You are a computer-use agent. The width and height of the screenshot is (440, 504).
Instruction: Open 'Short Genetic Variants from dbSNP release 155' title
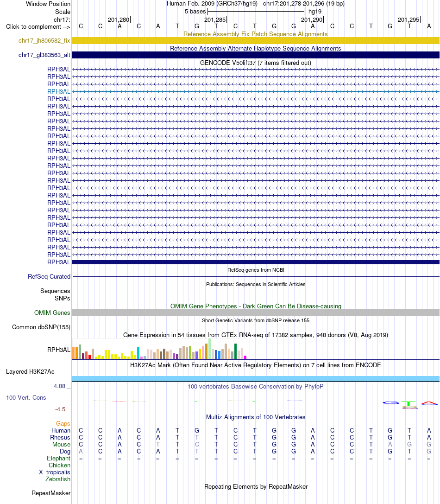pyautogui.click(x=256, y=320)
